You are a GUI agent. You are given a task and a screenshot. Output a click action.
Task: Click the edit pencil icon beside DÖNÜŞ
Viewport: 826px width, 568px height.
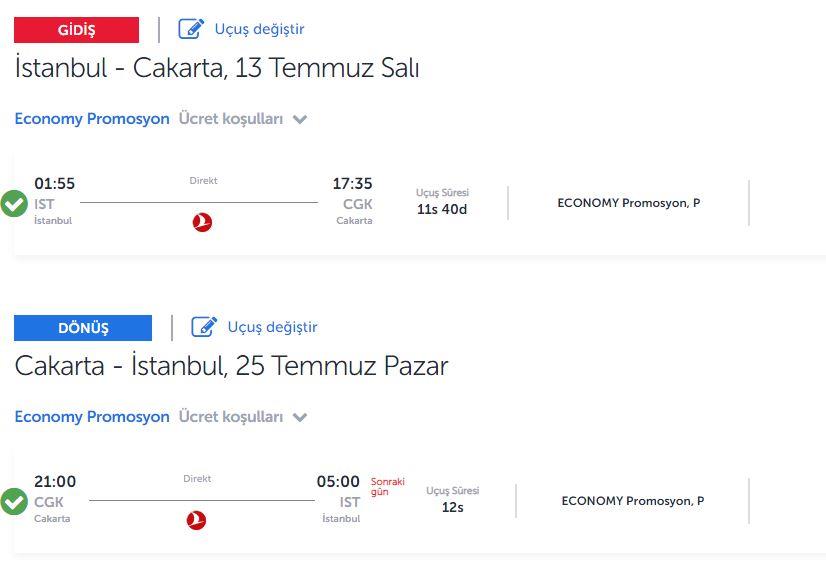pos(204,327)
